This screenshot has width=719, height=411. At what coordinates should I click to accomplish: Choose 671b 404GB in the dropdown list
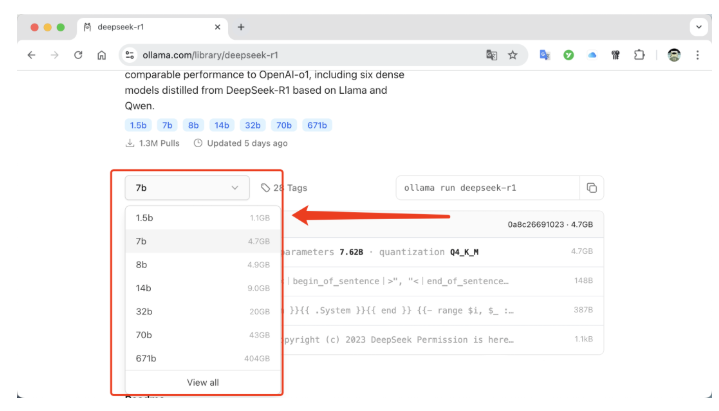[203, 358]
